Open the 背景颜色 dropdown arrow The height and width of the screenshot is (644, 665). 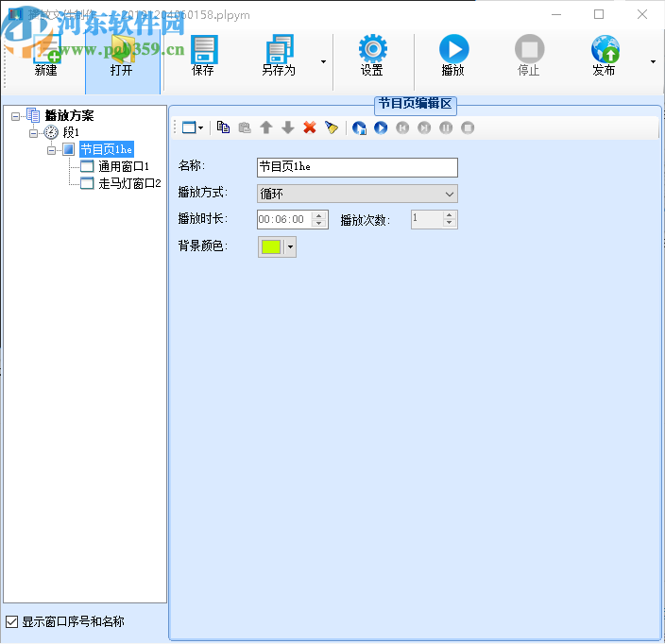pyautogui.click(x=290, y=246)
